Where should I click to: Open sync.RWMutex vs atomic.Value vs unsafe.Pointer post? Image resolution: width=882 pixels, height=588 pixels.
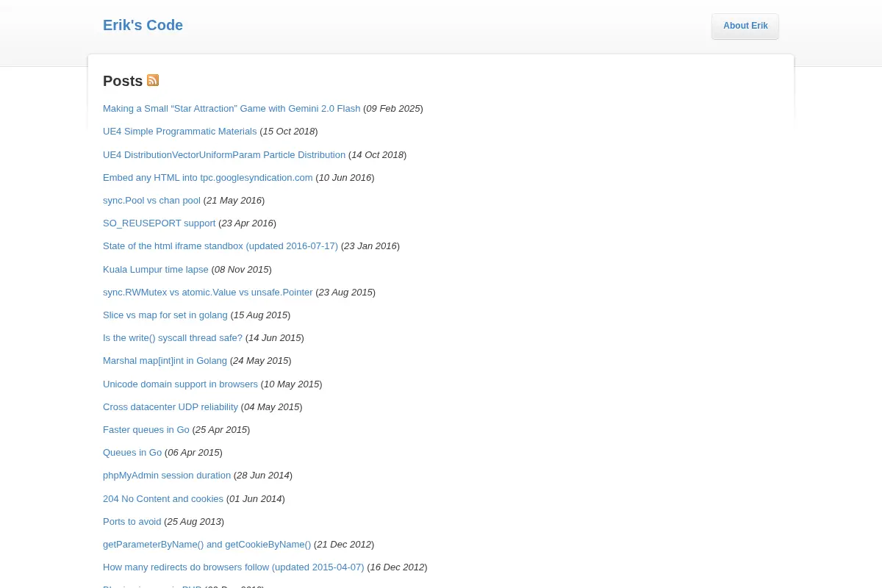coord(208,292)
